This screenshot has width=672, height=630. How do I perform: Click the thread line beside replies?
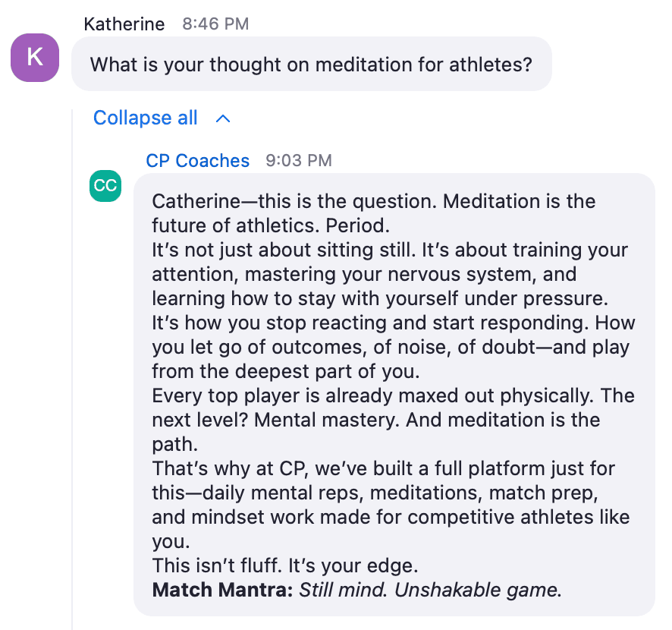pyautogui.click(x=72, y=369)
